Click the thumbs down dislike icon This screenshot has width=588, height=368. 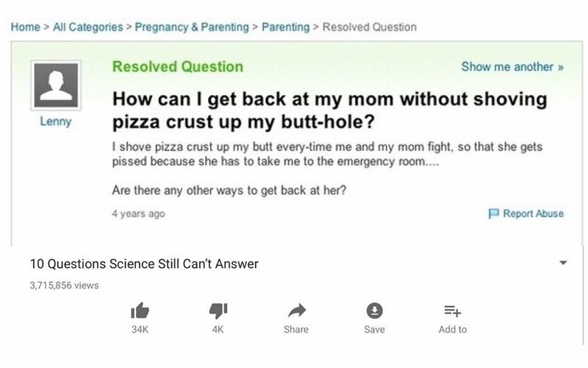click(218, 311)
